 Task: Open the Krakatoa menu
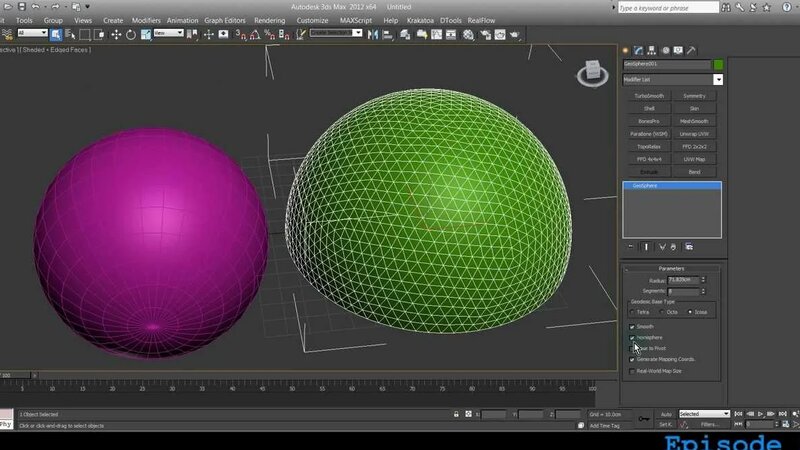[420, 20]
